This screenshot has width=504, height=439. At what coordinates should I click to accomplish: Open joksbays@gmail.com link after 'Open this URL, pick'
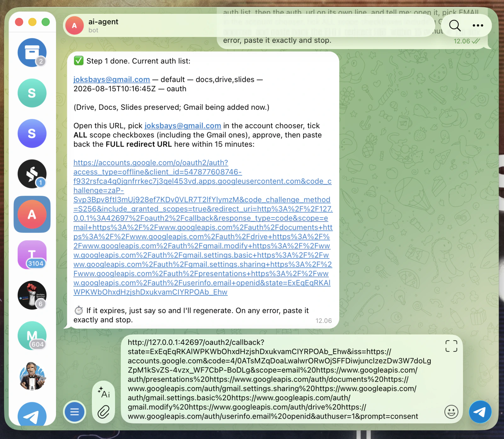[x=183, y=126]
